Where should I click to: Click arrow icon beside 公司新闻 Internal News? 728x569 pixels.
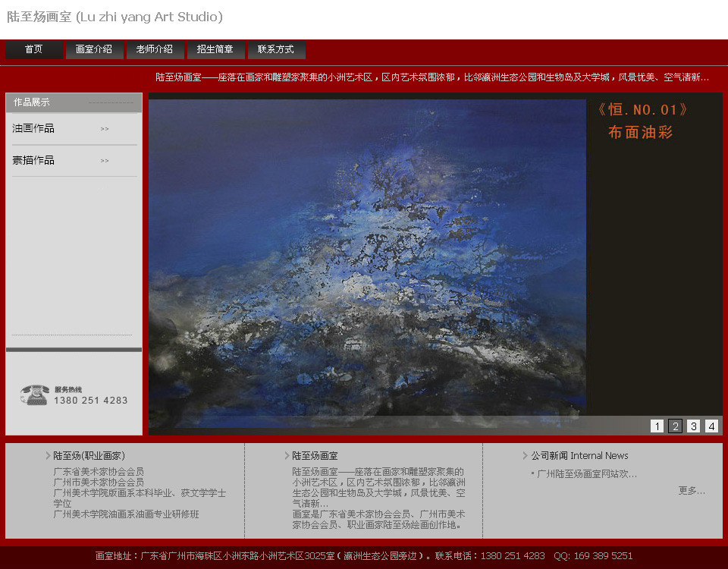tap(525, 456)
